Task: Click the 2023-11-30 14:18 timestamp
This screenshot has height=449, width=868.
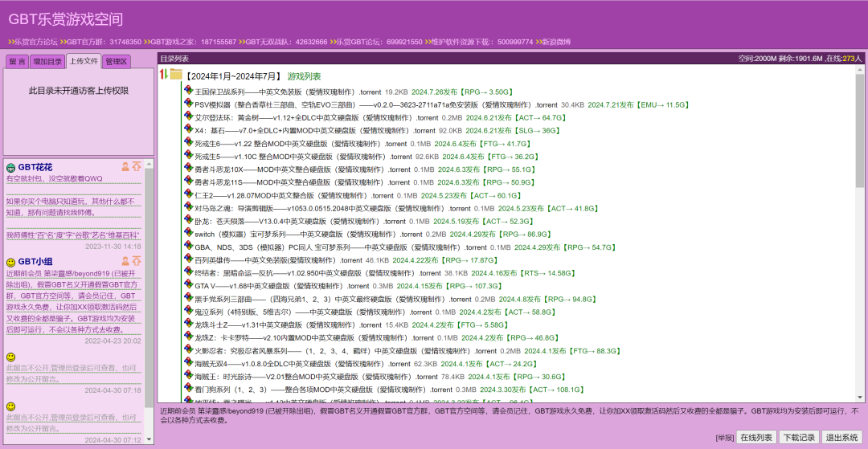Action: point(113,247)
